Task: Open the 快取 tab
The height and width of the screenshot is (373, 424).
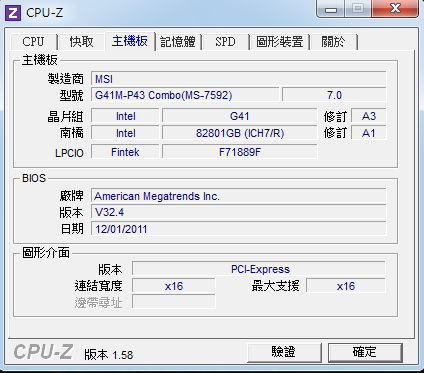Action: coord(82,42)
